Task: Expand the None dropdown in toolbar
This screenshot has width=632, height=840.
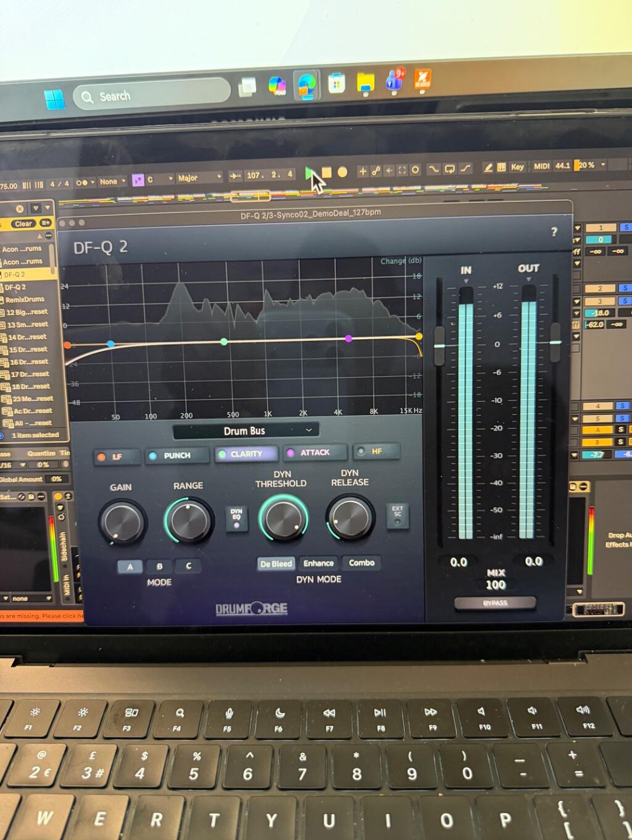Action: (x=112, y=182)
